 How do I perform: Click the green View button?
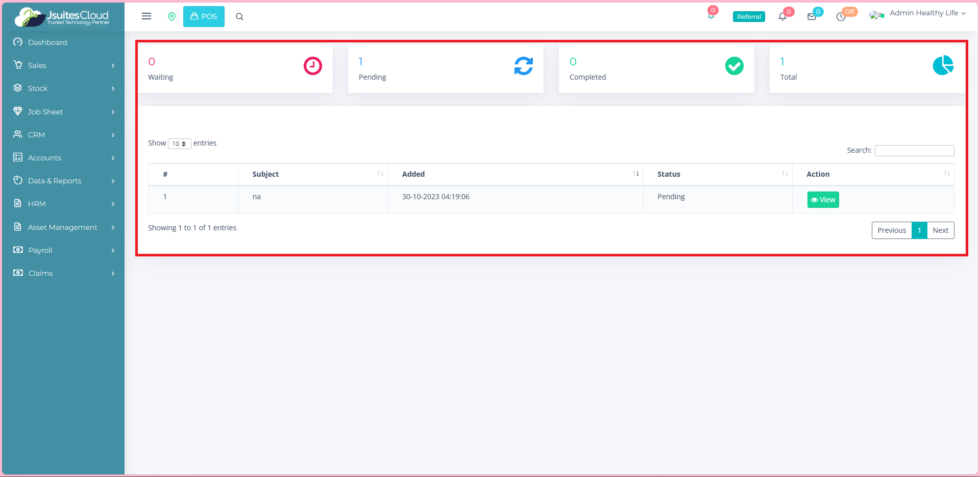823,200
